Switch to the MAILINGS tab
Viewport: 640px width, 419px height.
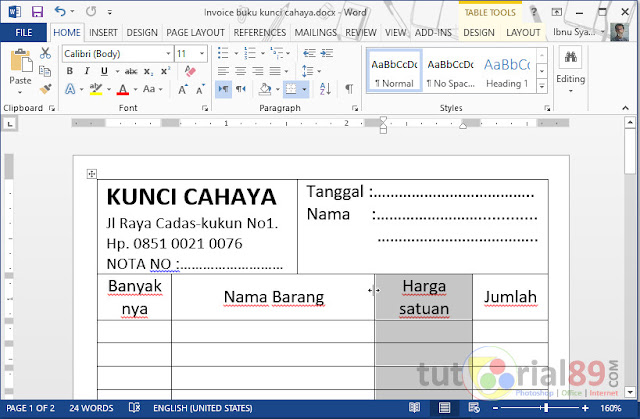[x=316, y=33]
